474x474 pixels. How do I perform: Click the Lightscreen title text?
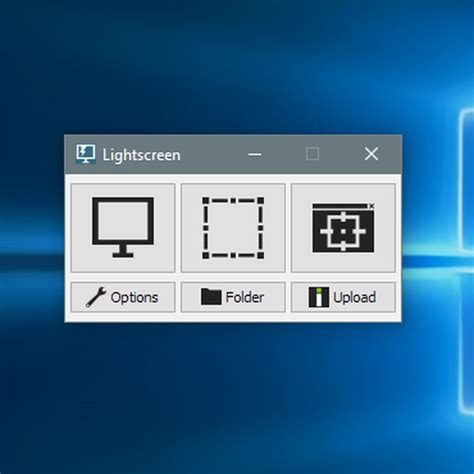[x=141, y=155]
